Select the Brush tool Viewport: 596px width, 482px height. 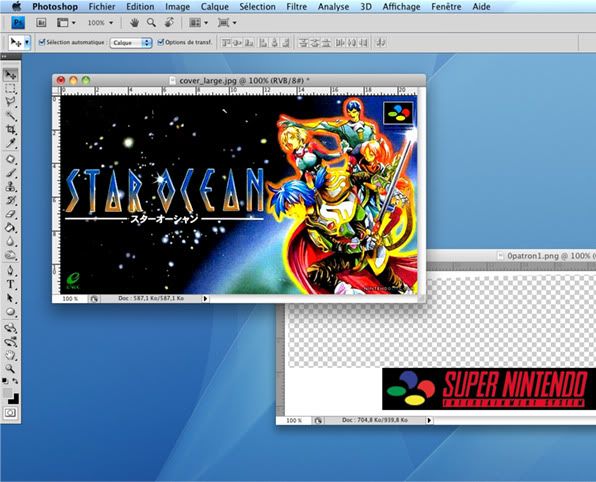10,173
